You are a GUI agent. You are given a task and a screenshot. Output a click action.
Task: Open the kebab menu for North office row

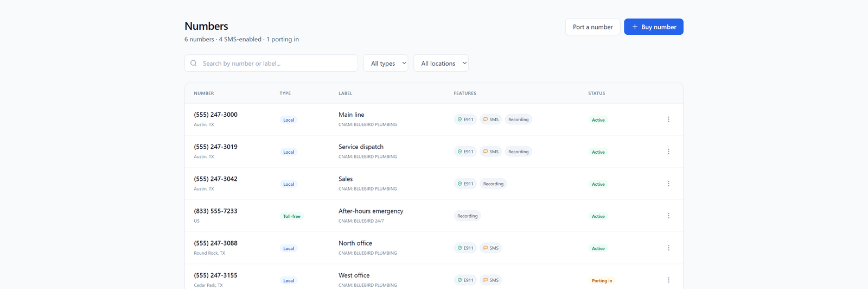coord(668,248)
